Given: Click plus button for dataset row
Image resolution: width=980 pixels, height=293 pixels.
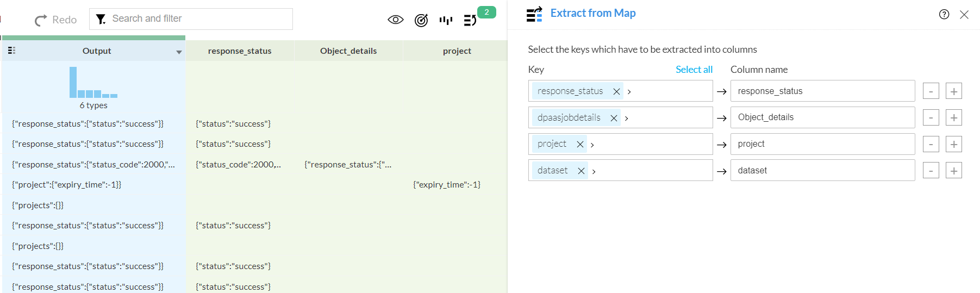Looking at the screenshot, I should click(x=953, y=171).
